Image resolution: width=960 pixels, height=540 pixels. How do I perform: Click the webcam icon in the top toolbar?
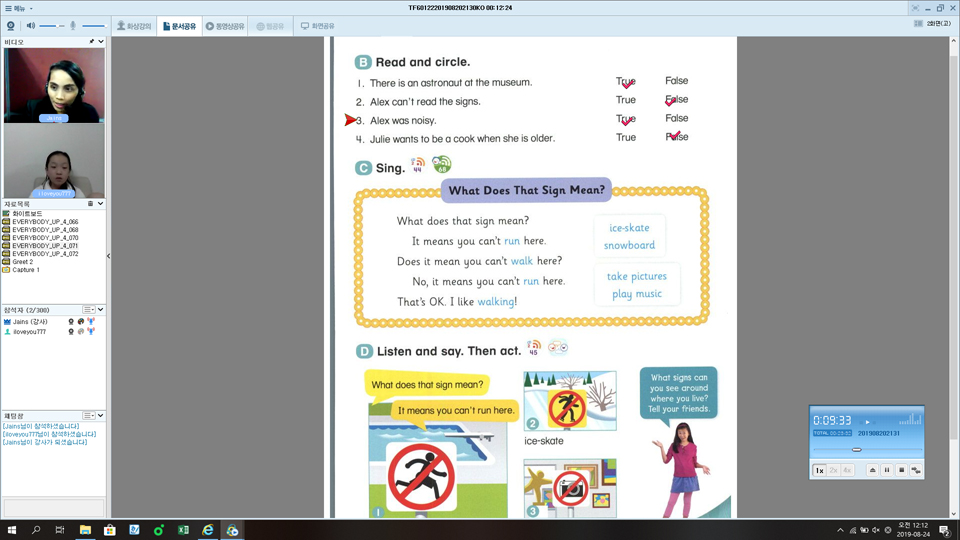pos(10,26)
